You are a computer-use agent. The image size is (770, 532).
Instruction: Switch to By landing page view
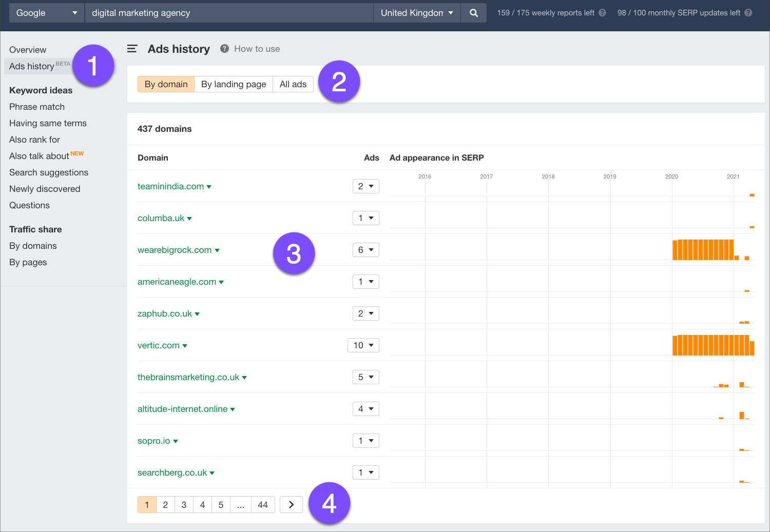tap(234, 84)
